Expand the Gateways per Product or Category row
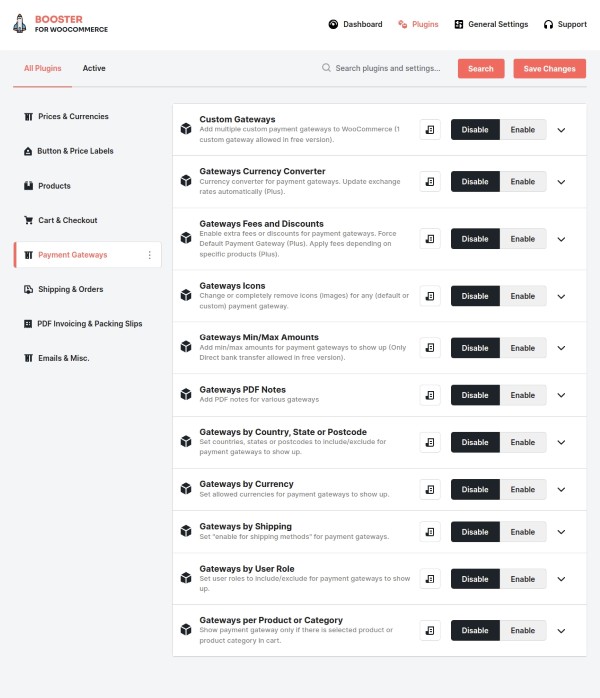Screen dimensions: 600x698 561,631
